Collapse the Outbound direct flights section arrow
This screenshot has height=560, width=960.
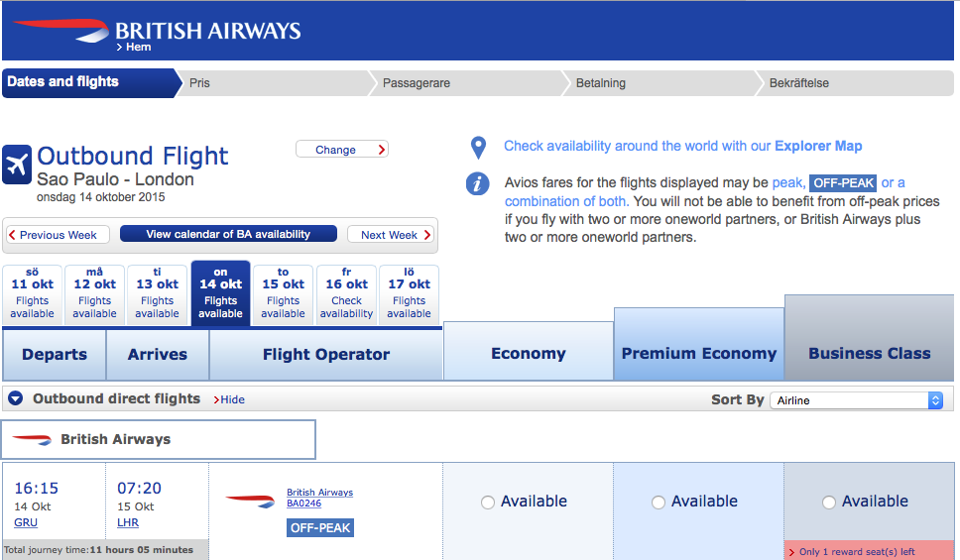tap(15, 398)
